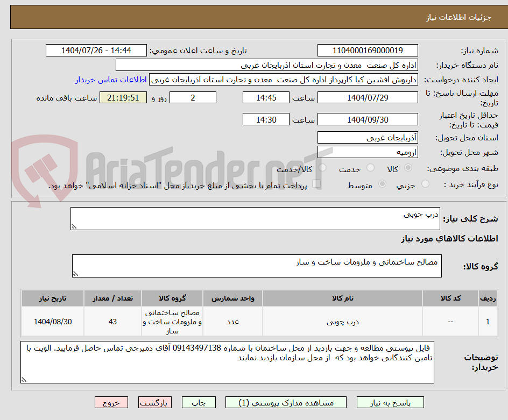Click the need date cell 1404/08/30
The width and height of the screenshot is (508, 420).
53,322
